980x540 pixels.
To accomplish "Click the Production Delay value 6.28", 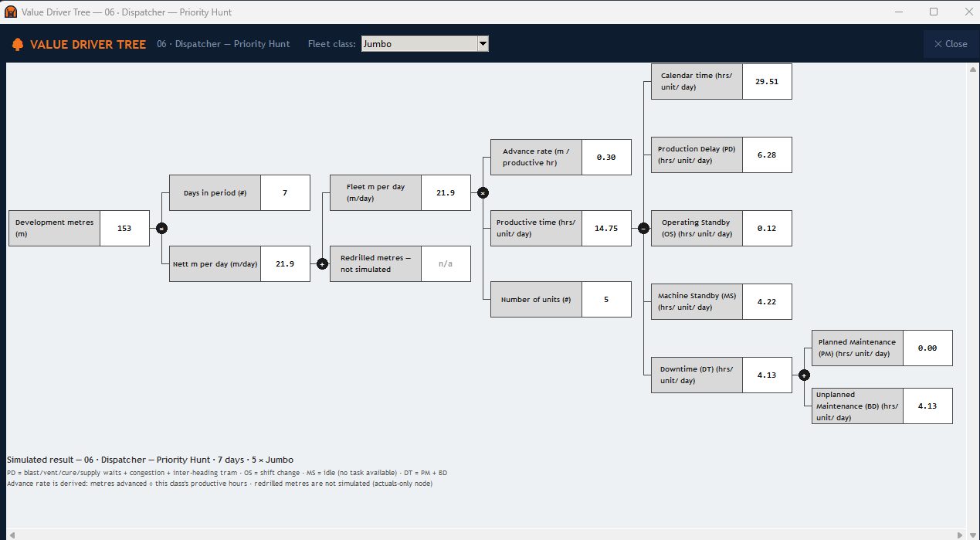I will pyautogui.click(x=767, y=155).
